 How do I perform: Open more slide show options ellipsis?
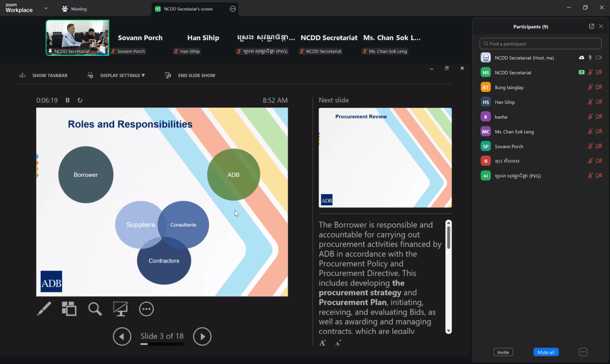(146, 309)
